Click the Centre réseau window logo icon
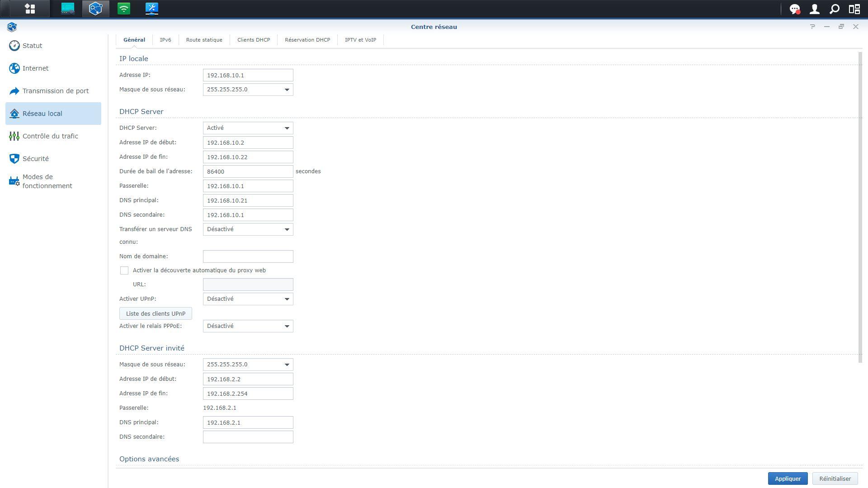Viewport: 868px width, 488px height. [12, 27]
